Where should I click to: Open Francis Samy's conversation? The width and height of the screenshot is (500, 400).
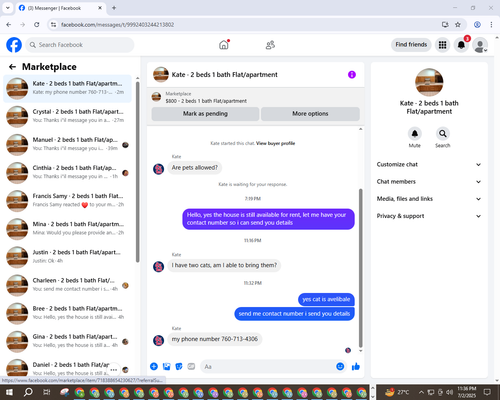pyautogui.click(x=67, y=201)
